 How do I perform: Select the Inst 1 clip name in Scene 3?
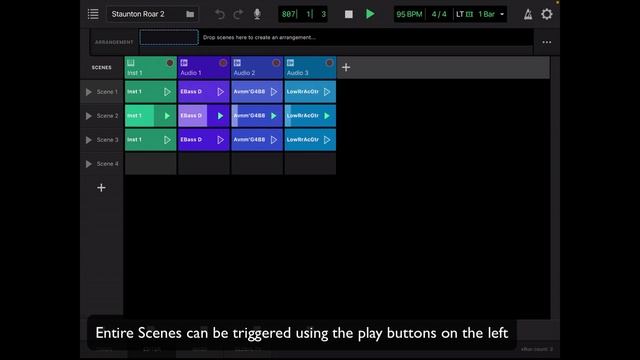click(134, 140)
